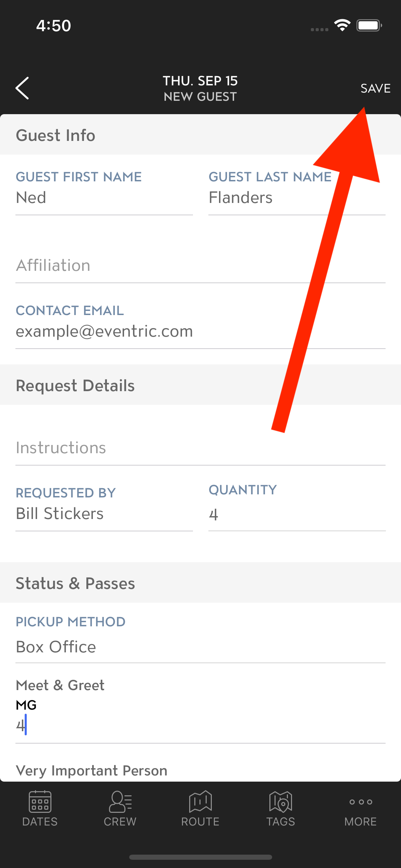Tap the Instructions field

pos(200,448)
